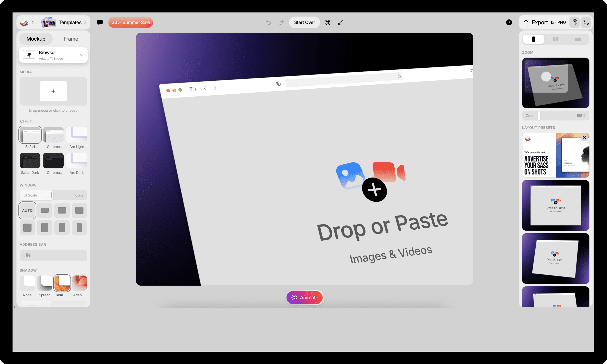Click the Export button
607x364 pixels.
point(536,22)
